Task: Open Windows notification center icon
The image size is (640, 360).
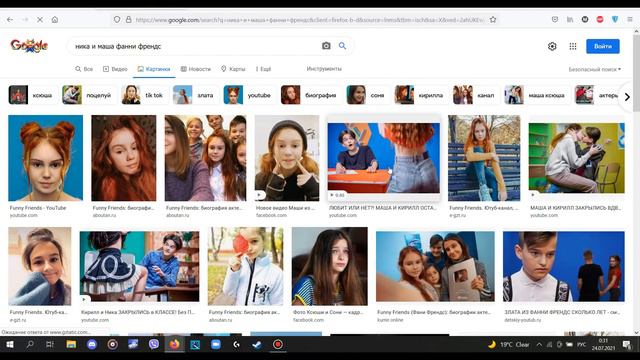Action: (x=627, y=344)
